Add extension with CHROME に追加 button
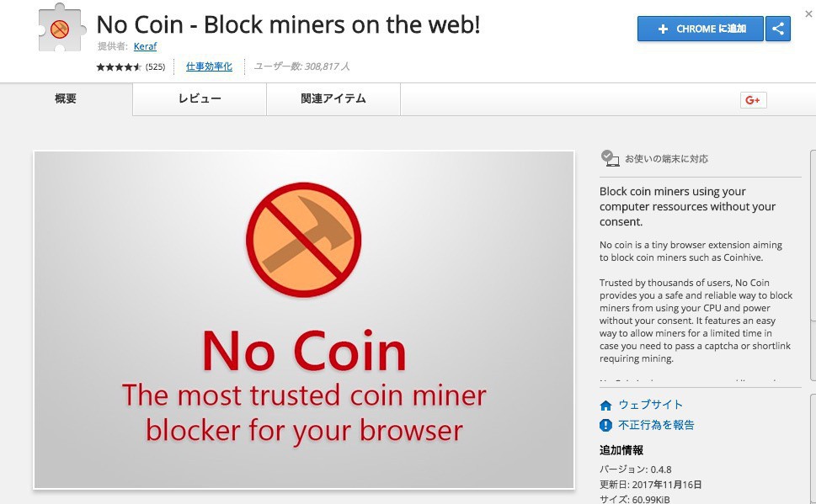This screenshot has width=816, height=504. (x=701, y=29)
